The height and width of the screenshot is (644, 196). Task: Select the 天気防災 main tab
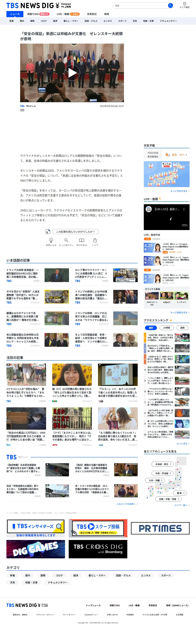92,14
